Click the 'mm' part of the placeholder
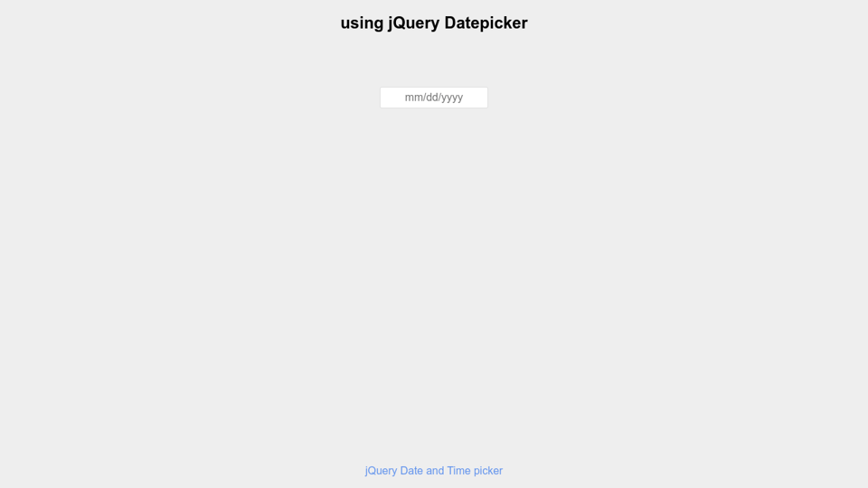The image size is (868, 488). tap(413, 98)
